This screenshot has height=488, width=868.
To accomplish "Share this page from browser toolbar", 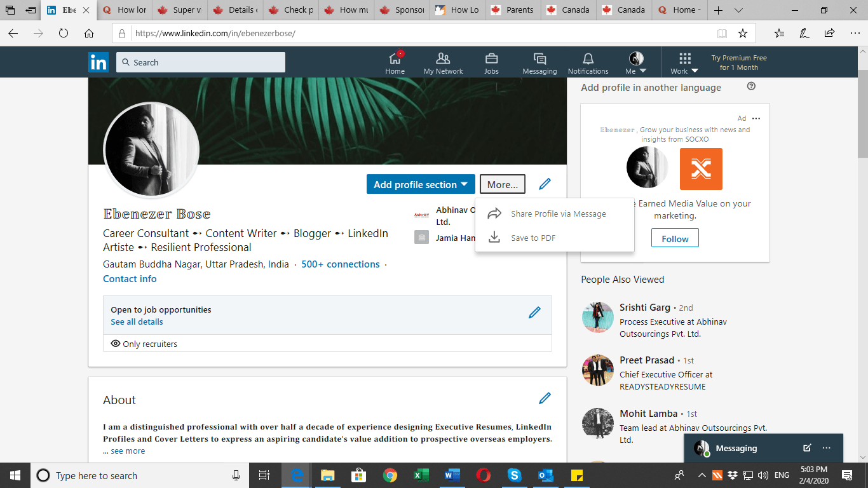I will (829, 33).
